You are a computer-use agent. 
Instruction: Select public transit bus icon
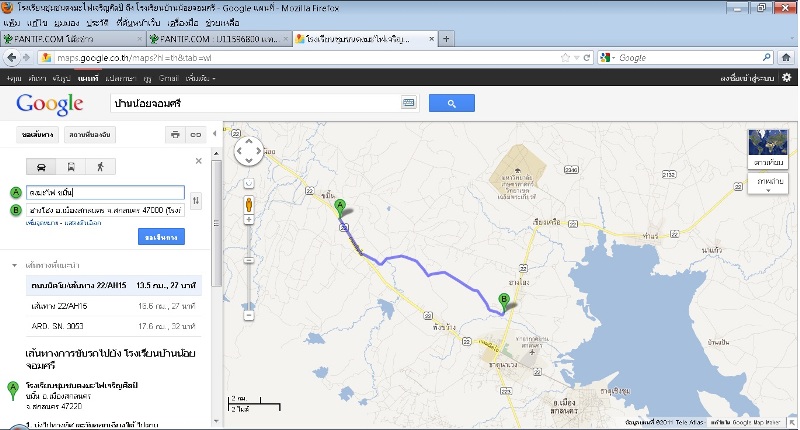click(x=71, y=167)
